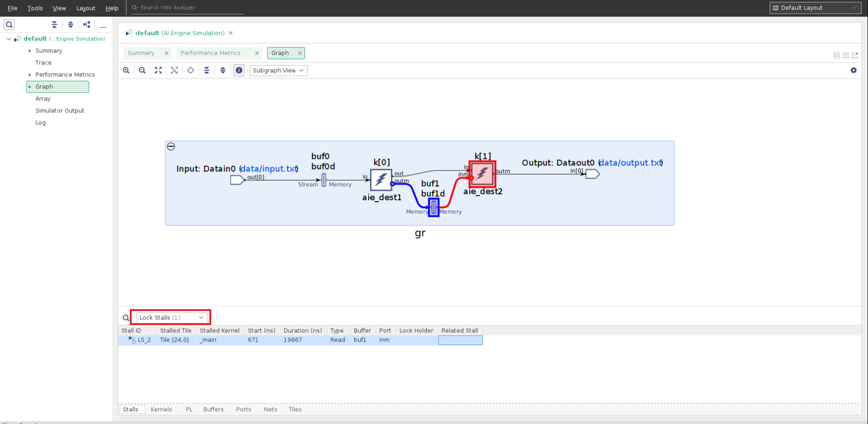Click the center-on-selection target icon
Viewport: 868px width, 424px height.
tap(191, 71)
